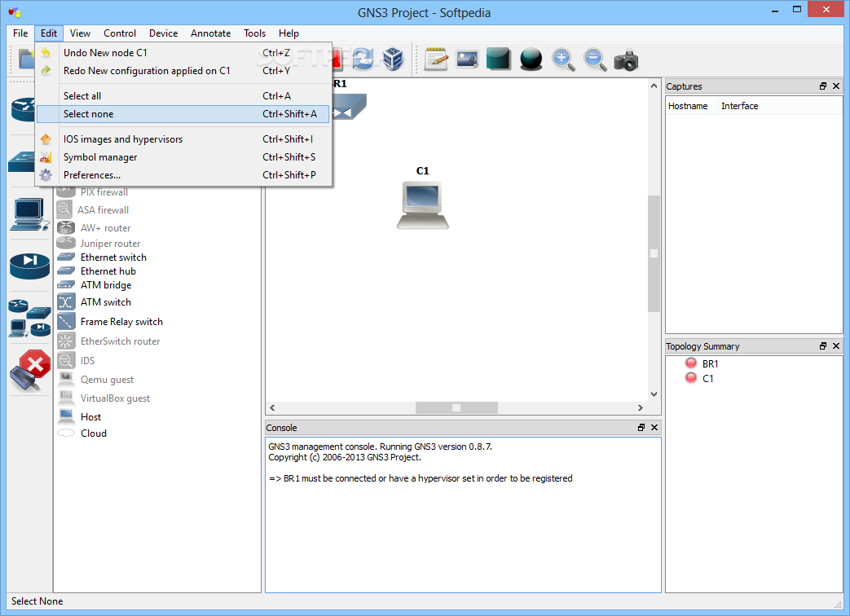This screenshot has width=850, height=616.
Task: Click the IDS list entry
Action: coord(86,360)
